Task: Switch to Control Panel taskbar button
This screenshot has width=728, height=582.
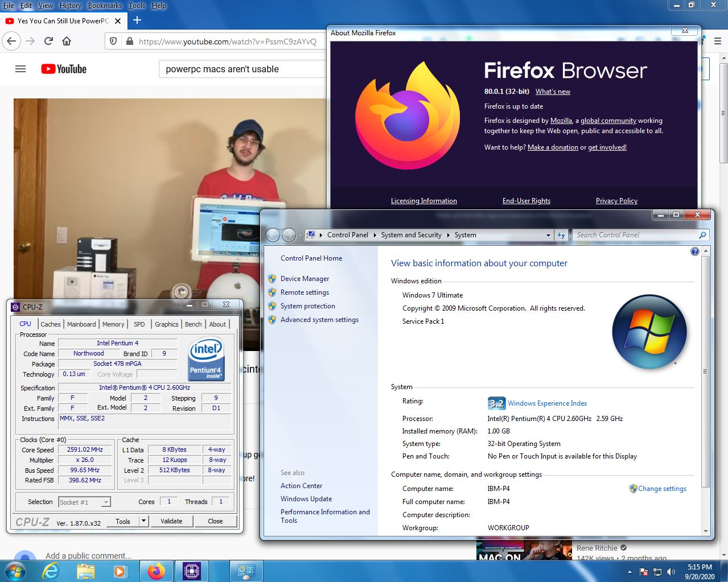Action: 246,571
